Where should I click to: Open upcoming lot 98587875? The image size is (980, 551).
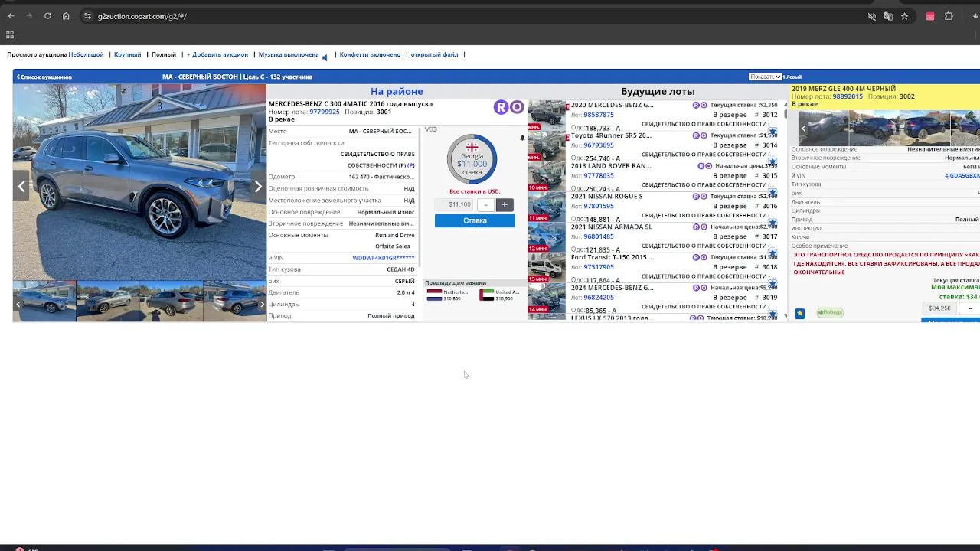pyautogui.click(x=599, y=115)
